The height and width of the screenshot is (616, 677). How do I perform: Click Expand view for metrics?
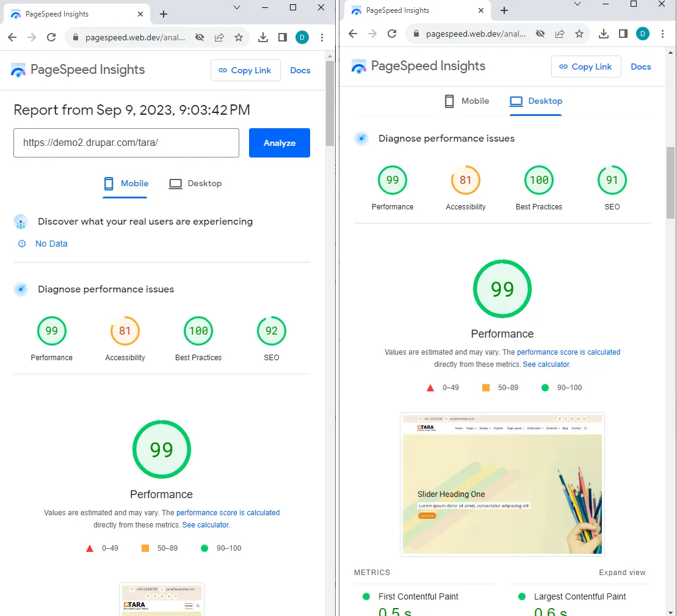[x=622, y=573]
